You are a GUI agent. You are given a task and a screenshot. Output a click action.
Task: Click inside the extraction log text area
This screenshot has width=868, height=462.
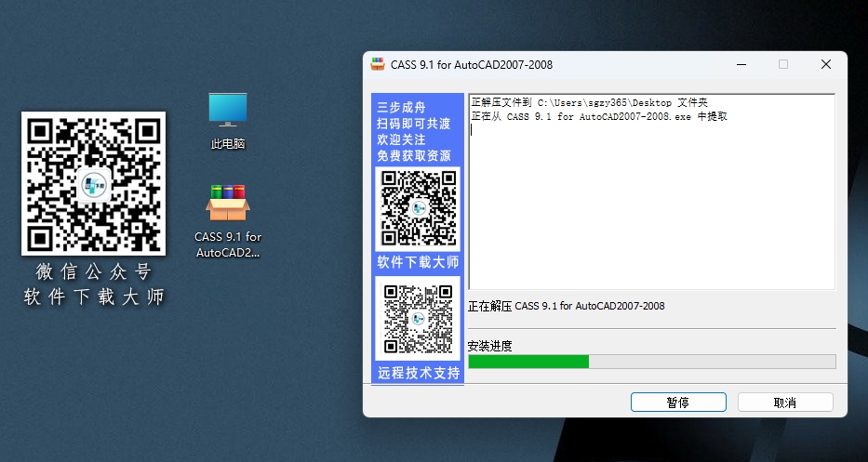pyautogui.click(x=651, y=214)
